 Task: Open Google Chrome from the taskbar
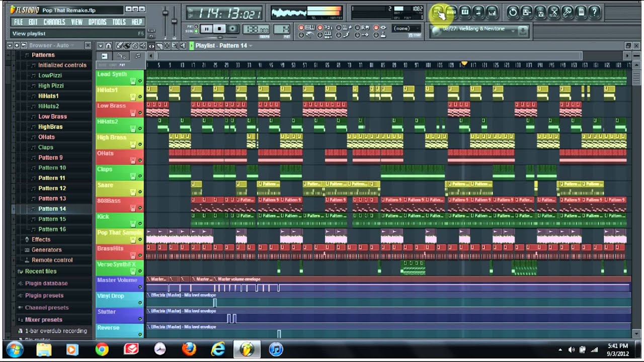click(x=102, y=349)
